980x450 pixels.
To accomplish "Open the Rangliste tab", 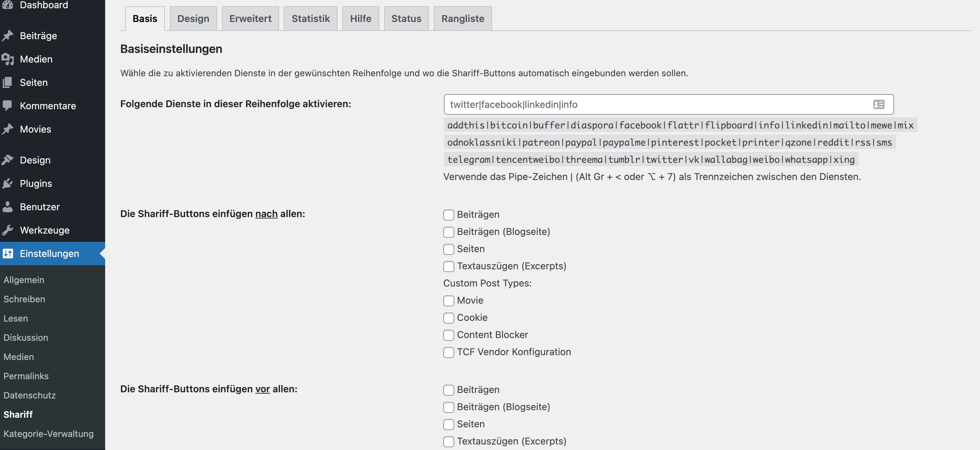I will 462,18.
